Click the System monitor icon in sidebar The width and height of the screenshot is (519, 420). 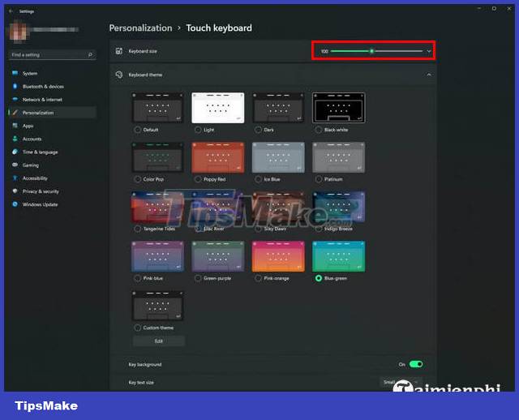pos(15,73)
